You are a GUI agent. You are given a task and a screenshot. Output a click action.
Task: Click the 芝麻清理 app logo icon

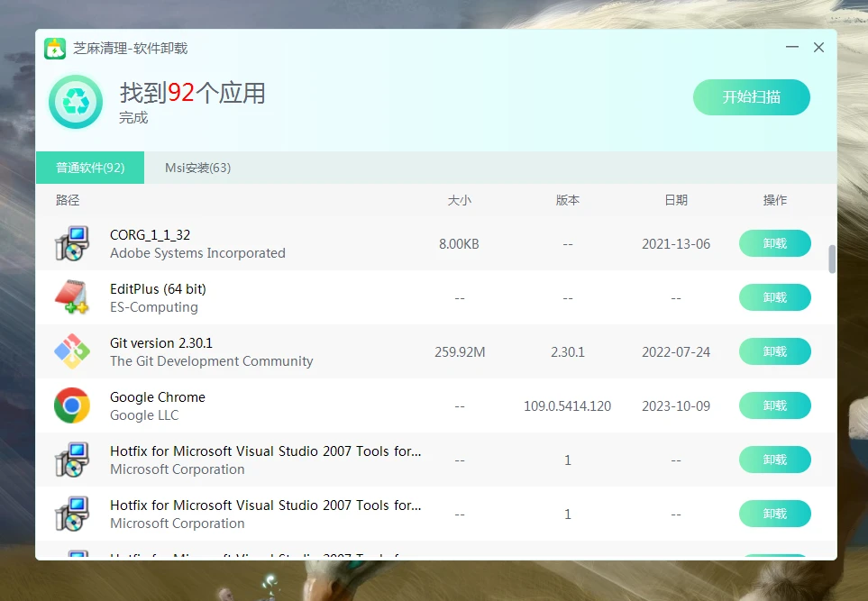(55, 49)
